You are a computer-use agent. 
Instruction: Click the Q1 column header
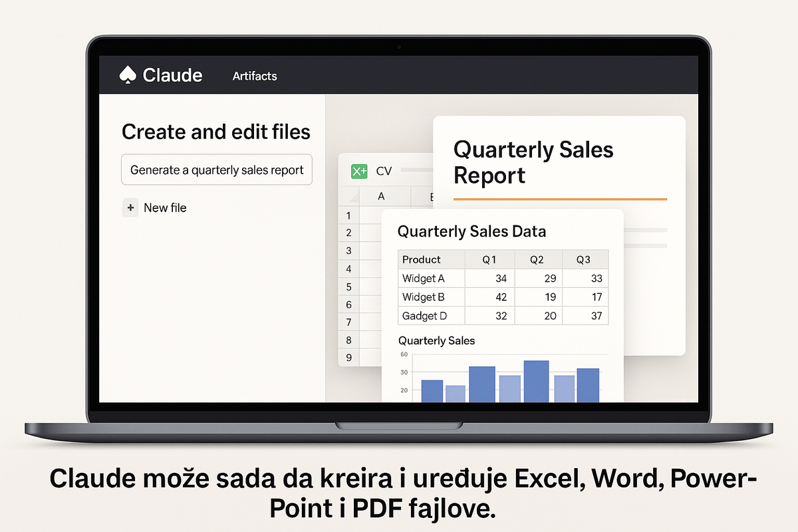point(489,259)
